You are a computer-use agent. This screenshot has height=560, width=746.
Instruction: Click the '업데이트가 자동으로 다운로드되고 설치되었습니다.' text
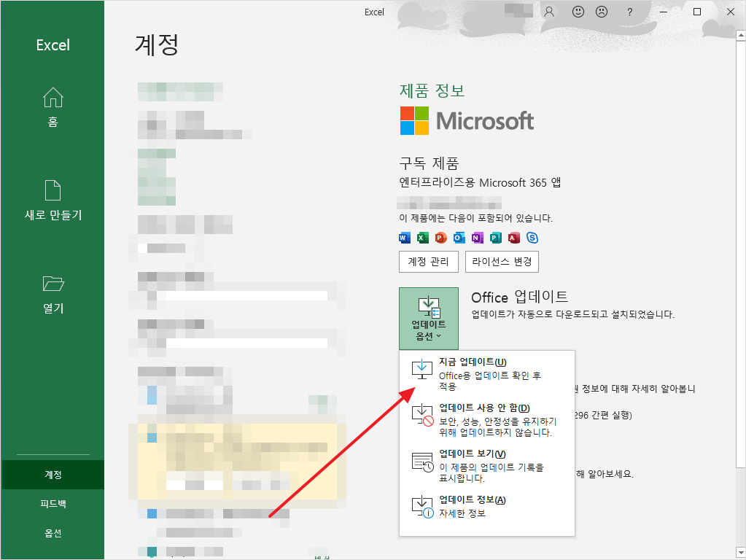tap(573, 314)
